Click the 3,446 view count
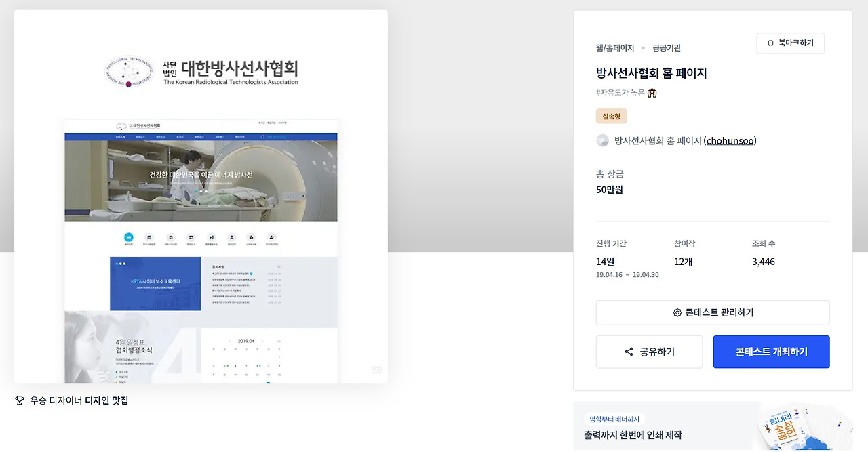868x452 pixels. [x=764, y=262]
